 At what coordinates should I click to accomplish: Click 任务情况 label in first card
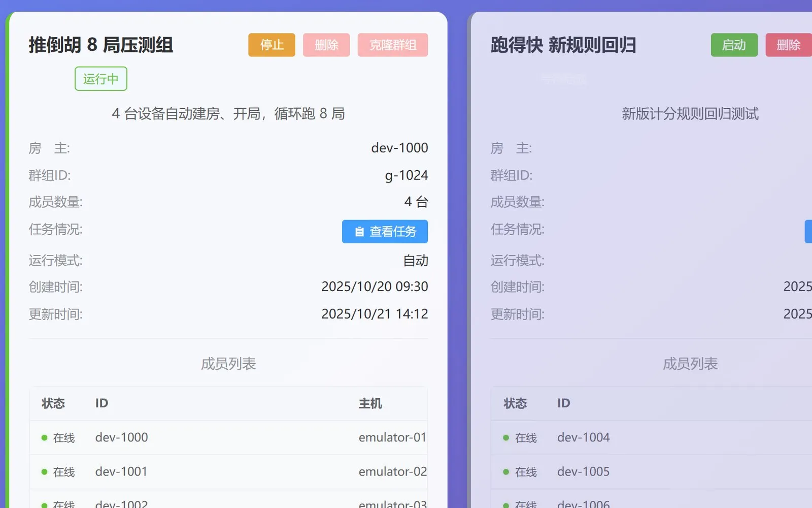(55, 229)
